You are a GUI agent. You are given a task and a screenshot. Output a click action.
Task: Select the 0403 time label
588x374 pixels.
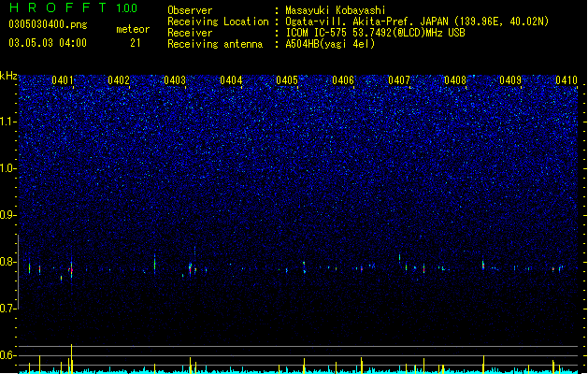click(175, 80)
